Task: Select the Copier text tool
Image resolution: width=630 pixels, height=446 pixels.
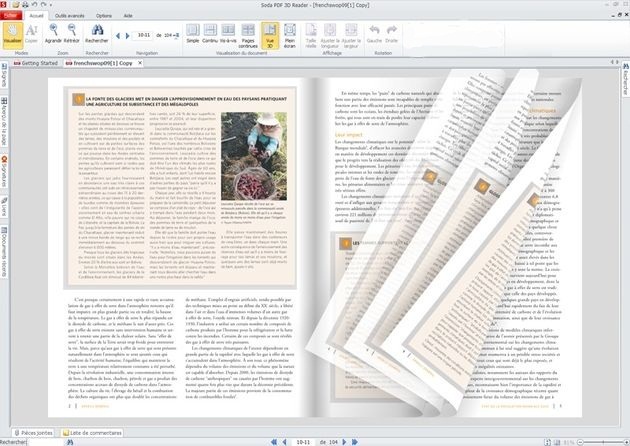Action: click(x=31, y=35)
